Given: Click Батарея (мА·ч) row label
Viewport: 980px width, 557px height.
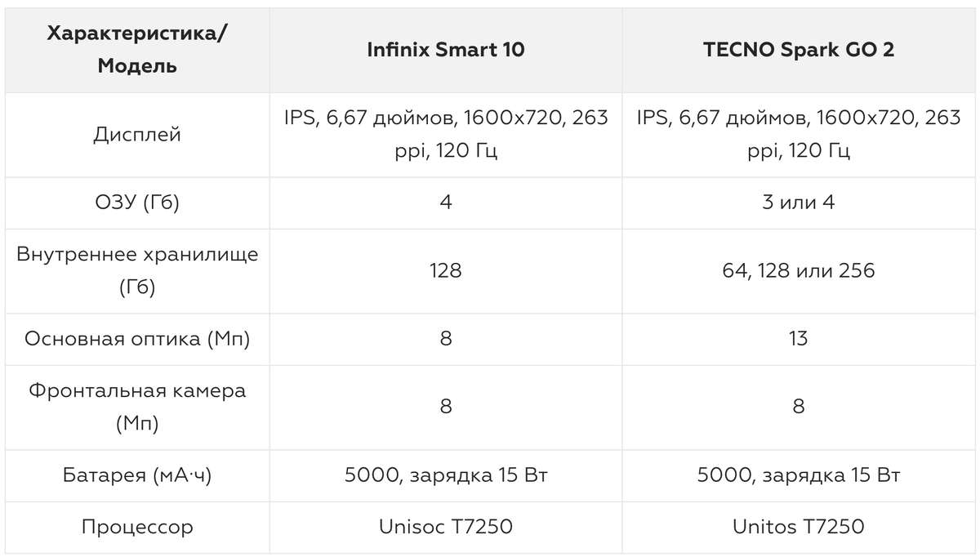Looking at the screenshot, I should pos(137,475).
